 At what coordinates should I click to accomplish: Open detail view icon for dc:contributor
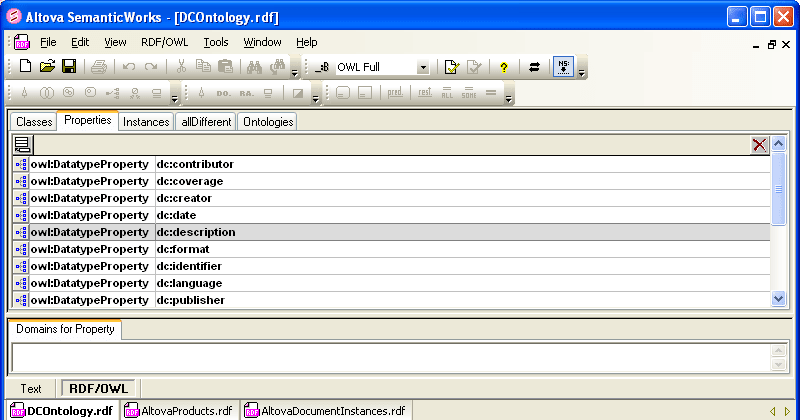tap(21, 164)
